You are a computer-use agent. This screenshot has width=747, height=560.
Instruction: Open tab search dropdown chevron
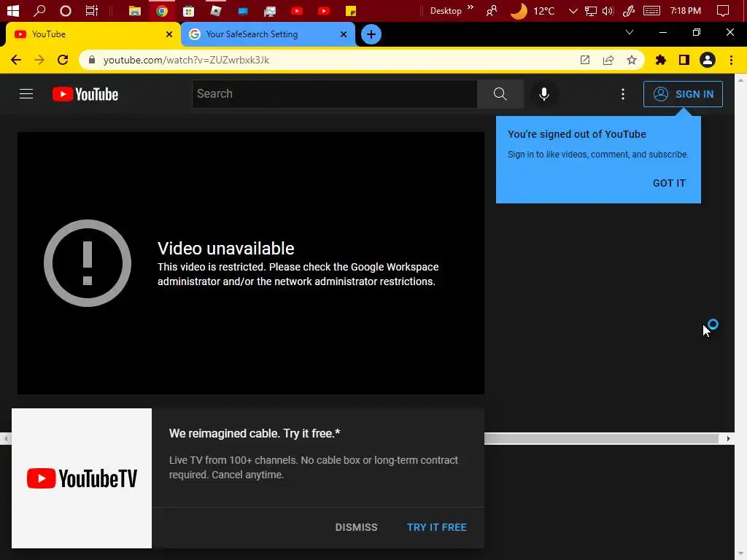click(x=629, y=32)
